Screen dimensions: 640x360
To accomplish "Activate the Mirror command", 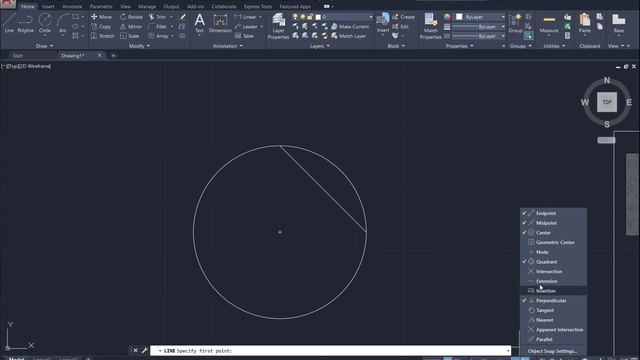I will click(x=131, y=27).
